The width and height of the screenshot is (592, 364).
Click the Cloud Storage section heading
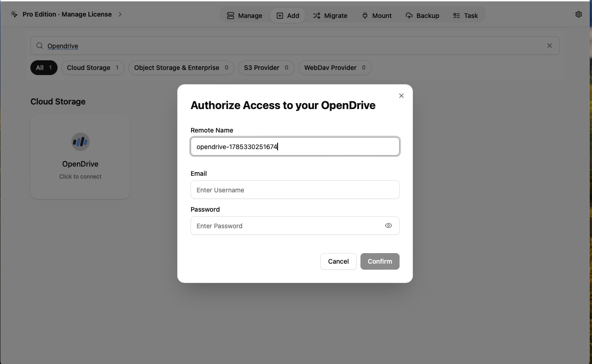coord(58,102)
